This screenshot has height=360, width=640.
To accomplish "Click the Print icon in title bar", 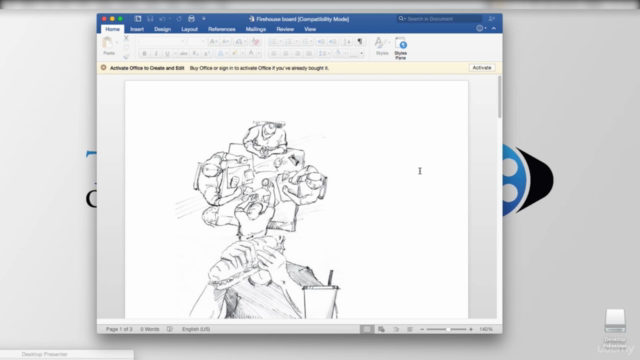I will point(191,19).
